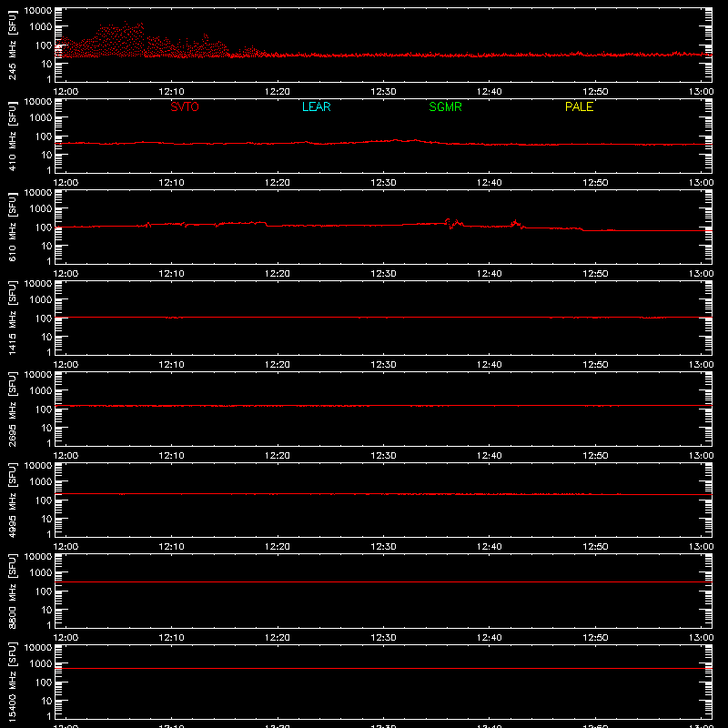Select the 15400 MHz [SFU] axis title
The height and width of the screenshot is (728, 728).
click(x=12, y=682)
